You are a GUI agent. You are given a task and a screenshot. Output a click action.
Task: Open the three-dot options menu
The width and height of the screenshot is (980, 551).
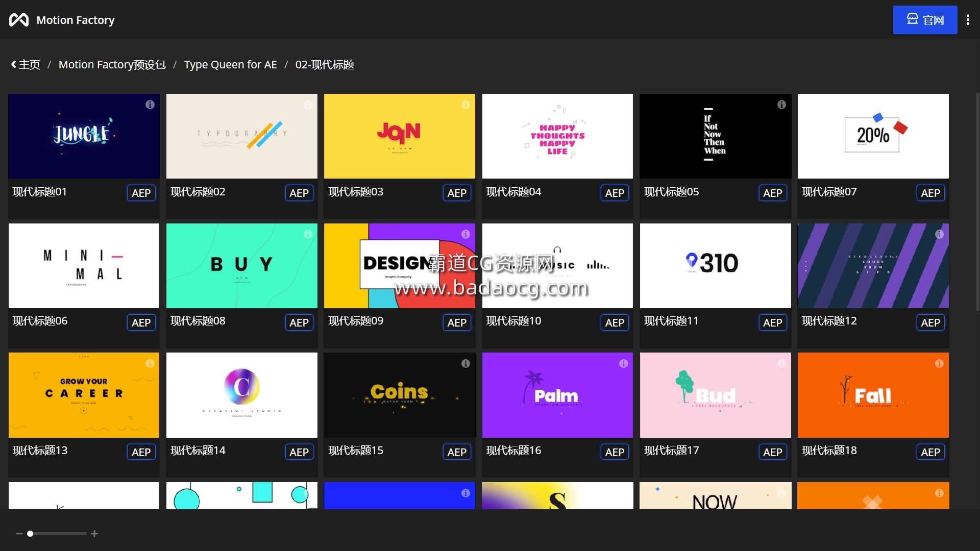click(968, 20)
